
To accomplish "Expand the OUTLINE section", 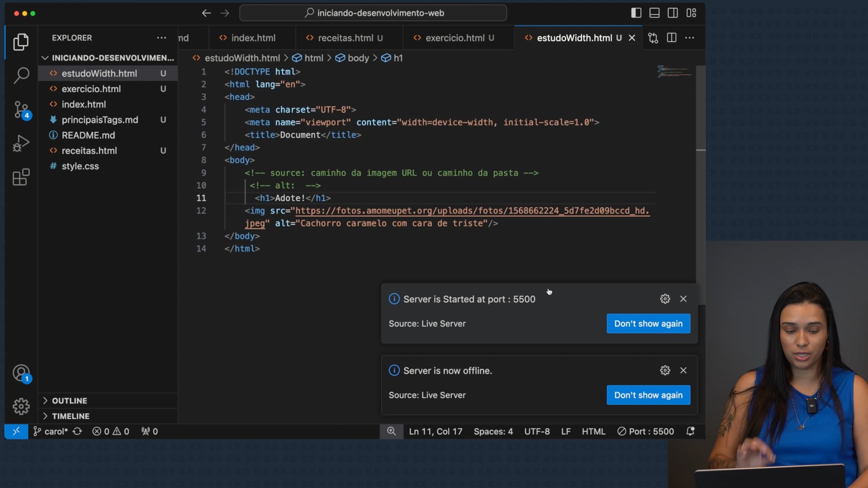I will pyautogui.click(x=69, y=400).
